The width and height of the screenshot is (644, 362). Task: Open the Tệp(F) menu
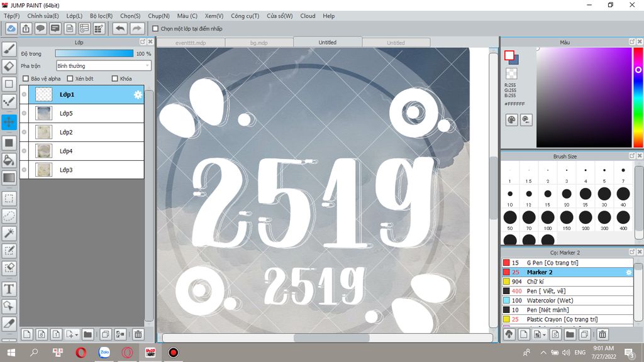click(11, 16)
